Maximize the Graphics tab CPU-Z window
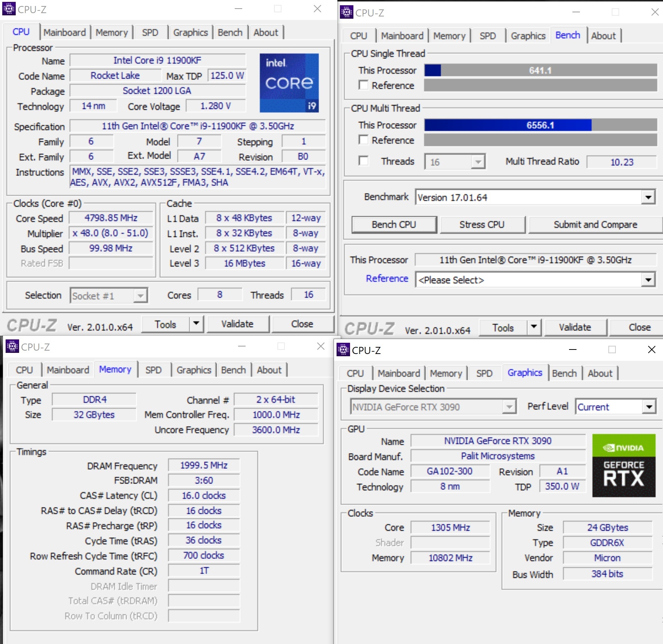The width and height of the screenshot is (663, 644). click(612, 350)
